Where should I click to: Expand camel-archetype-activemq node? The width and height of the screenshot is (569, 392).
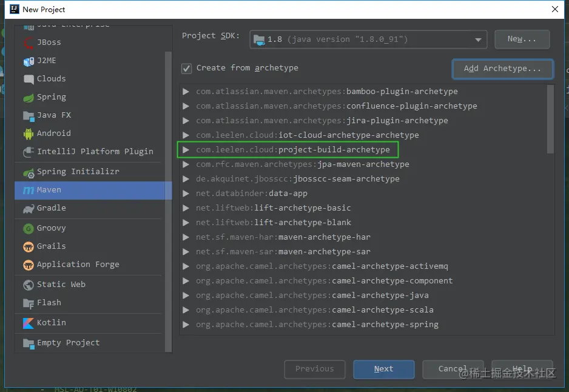pyautogui.click(x=186, y=266)
